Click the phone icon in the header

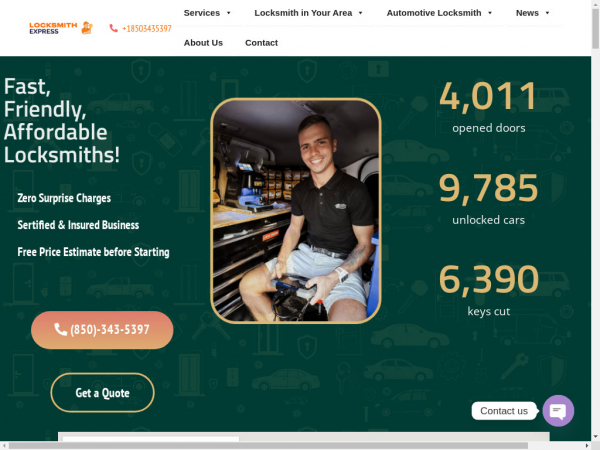click(113, 28)
